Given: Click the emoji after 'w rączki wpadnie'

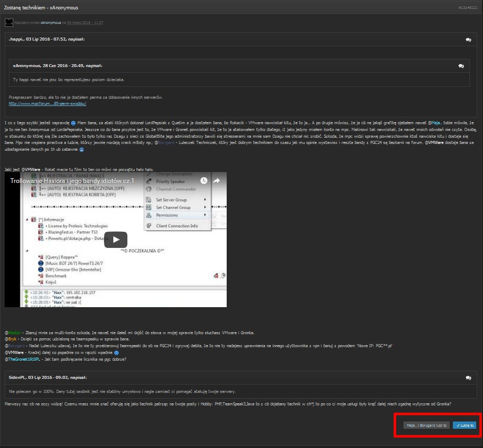Looking at the screenshot, I should 116,353.
